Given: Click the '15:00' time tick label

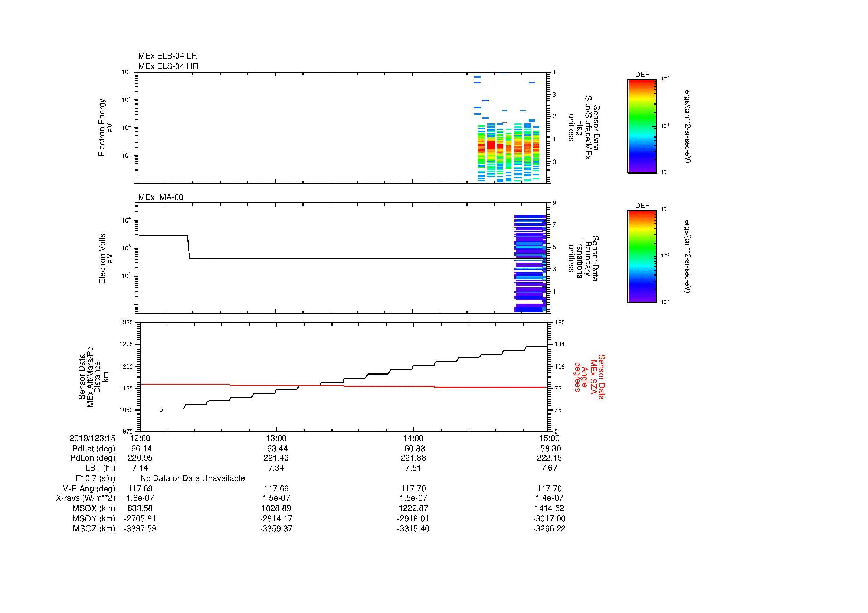Looking at the screenshot, I should [549, 438].
